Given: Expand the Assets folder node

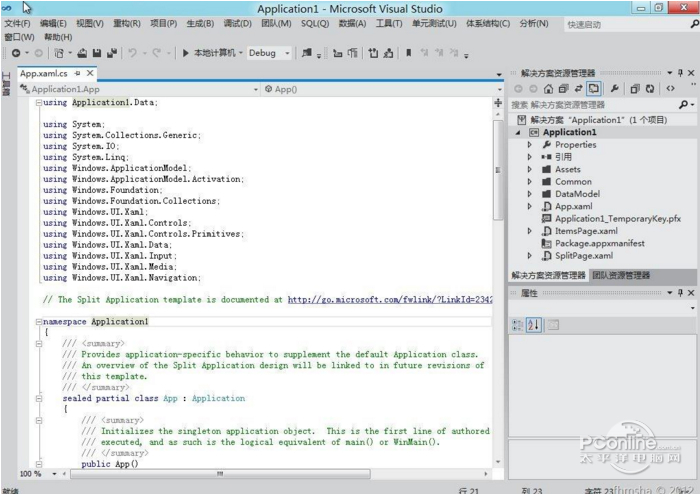Looking at the screenshot, I should [530, 170].
